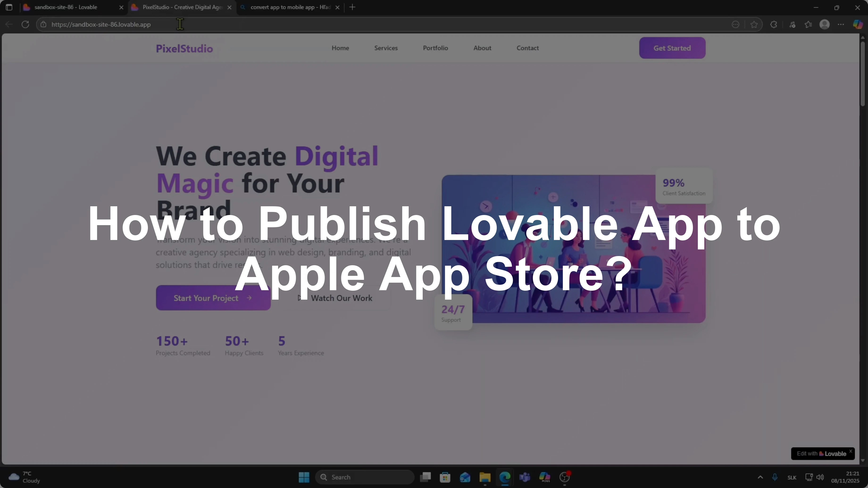Open the tab actions menu icon
Image resolution: width=868 pixels, height=488 pixels.
click(x=9, y=7)
